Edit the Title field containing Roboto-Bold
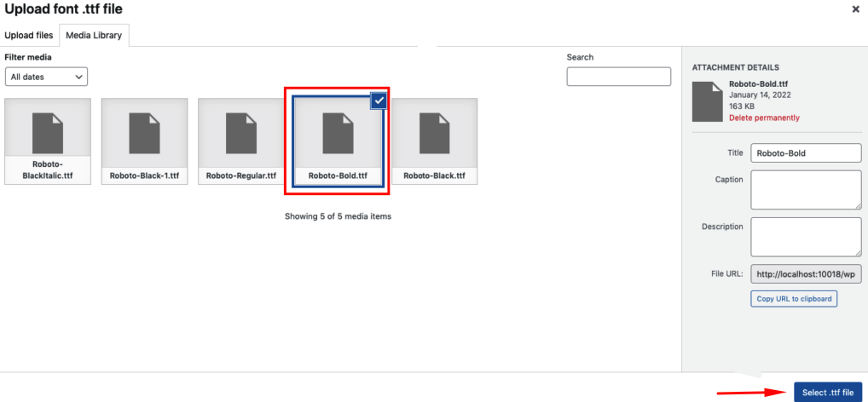 coord(806,153)
